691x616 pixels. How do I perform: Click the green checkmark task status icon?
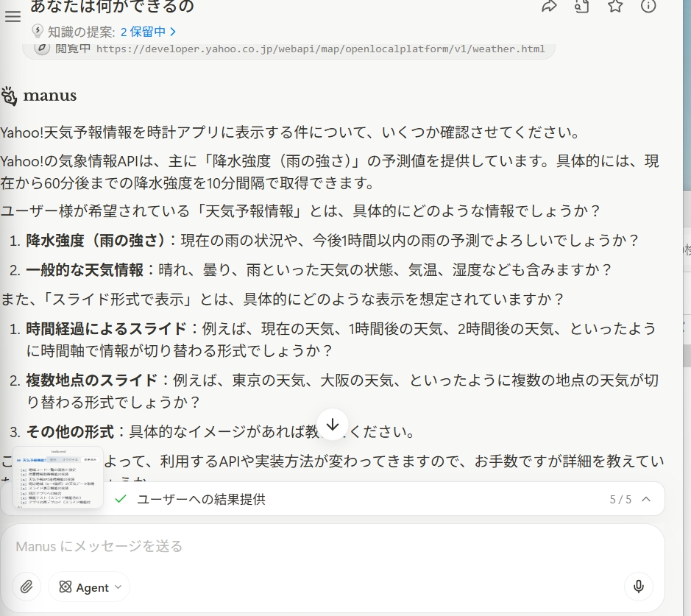120,499
